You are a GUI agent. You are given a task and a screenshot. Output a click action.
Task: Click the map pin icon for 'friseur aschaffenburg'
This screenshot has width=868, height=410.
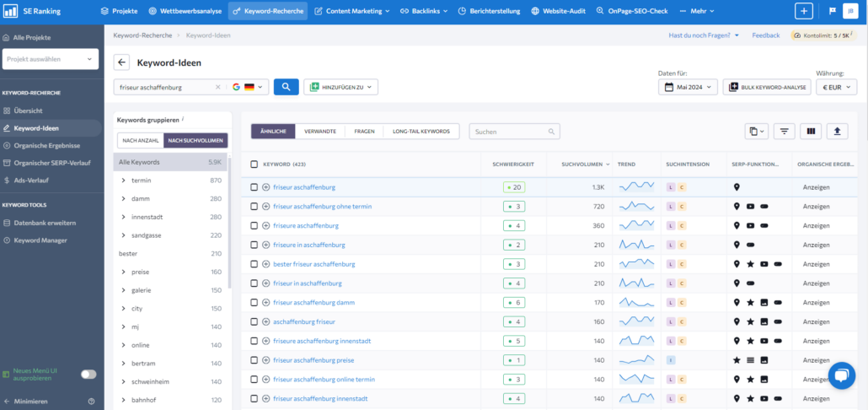pyautogui.click(x=737, y=187)
